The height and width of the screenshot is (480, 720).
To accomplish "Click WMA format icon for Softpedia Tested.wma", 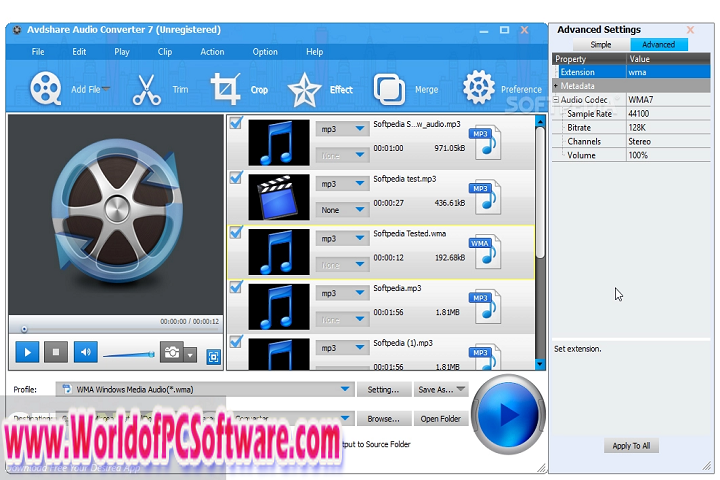I will [485, 251].
